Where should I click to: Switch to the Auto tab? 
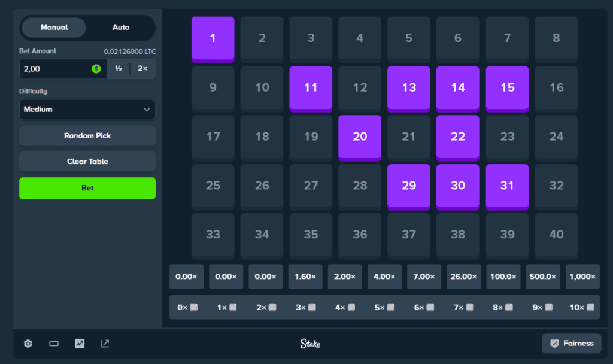coord(120,27)
